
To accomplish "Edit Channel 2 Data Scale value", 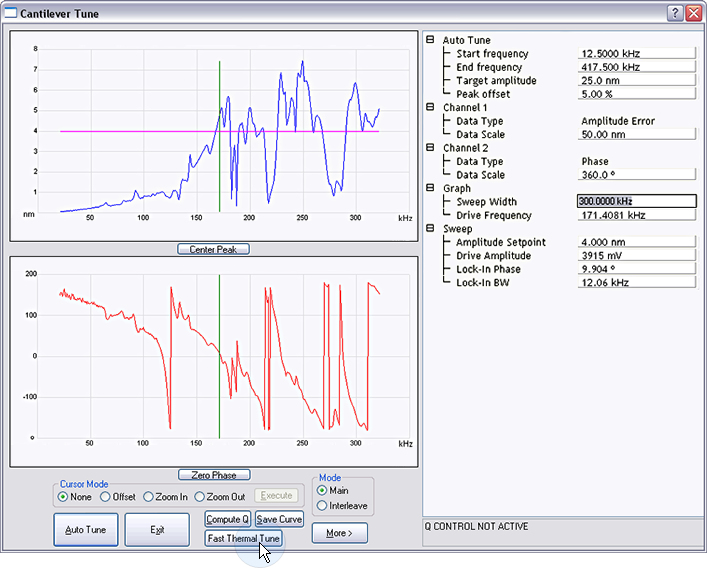I will tap(636, 174).
